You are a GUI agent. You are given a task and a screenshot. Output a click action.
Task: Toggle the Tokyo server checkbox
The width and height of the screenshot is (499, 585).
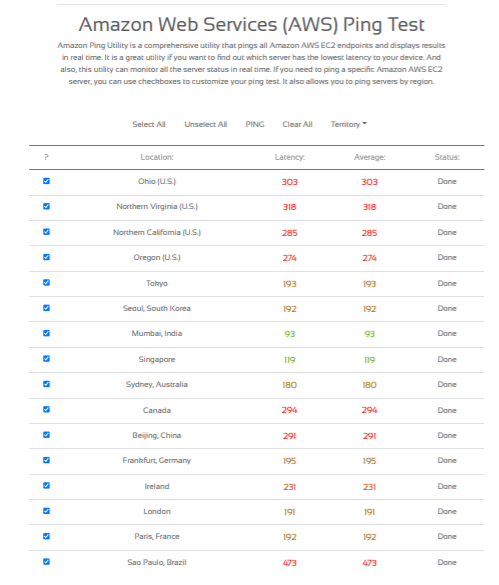pyautogui.click(x=46, y=282)
